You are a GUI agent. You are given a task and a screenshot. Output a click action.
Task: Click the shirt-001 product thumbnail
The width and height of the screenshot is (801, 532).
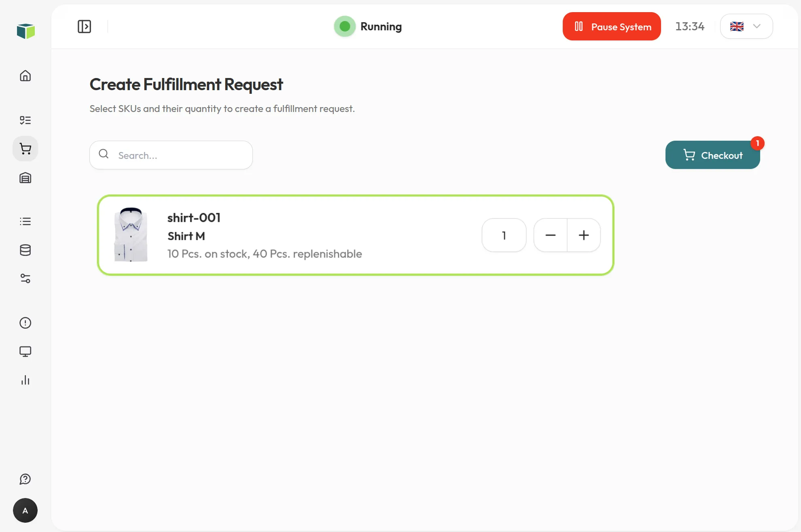[x=131, y=235]
